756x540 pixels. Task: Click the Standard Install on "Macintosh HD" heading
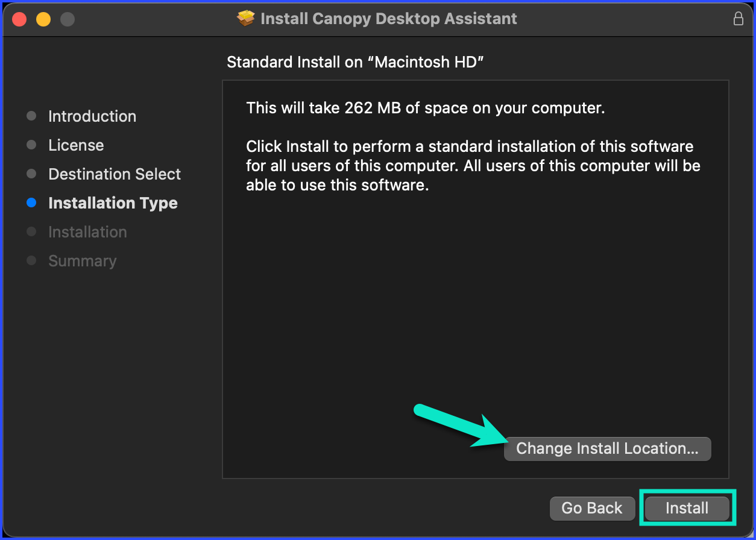tap(356, 62)
